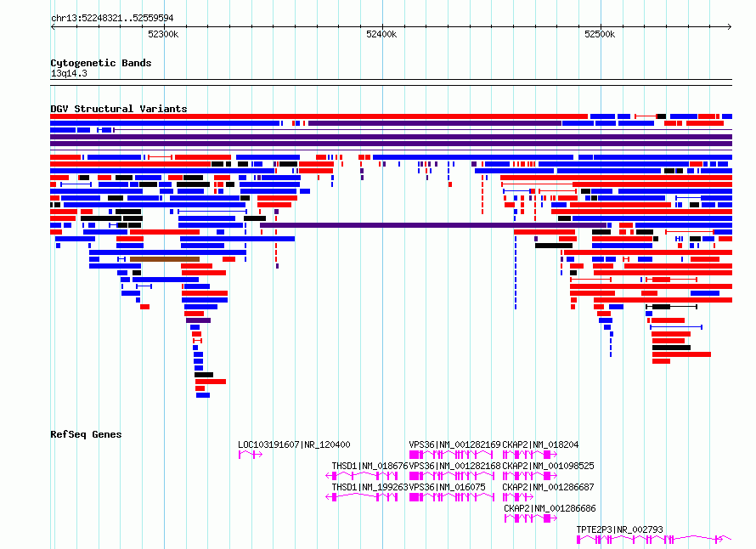Select the brown structural variant bar
The height and width of the screenshot is (549, 756).
[x=165, y=259]
